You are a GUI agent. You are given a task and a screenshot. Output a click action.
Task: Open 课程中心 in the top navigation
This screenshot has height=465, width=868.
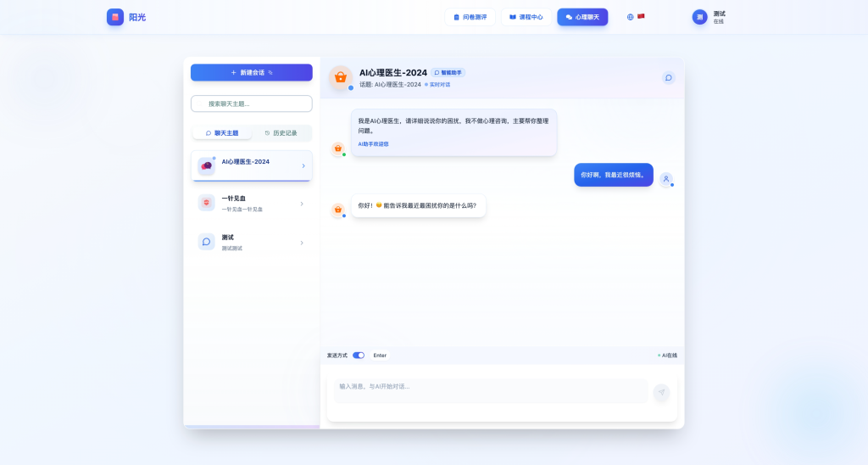pyautogui.click(x=526, y=17)
